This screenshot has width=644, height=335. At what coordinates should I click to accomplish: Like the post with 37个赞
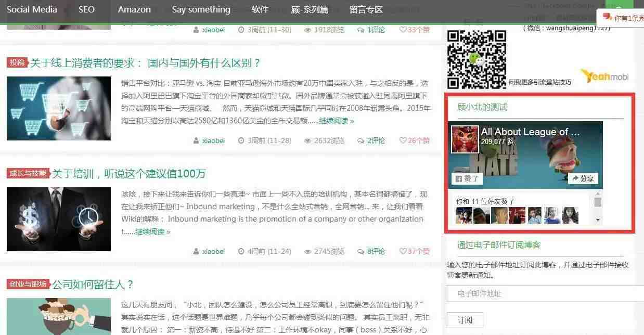[x=414, y=251]
